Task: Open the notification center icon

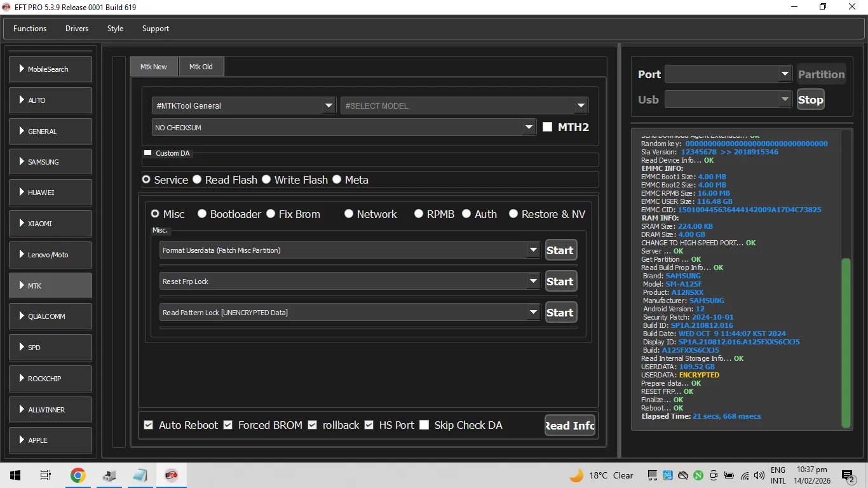Action: [x=848, y=475]
